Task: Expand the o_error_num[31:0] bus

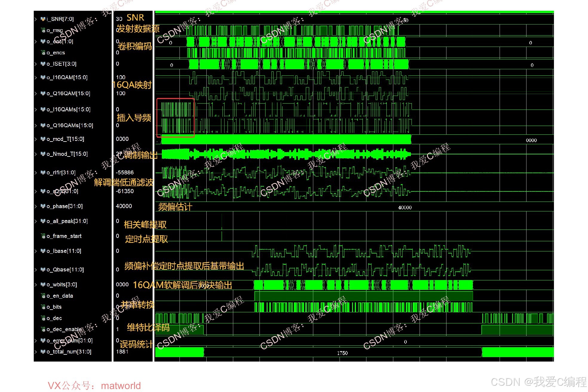Action: (36, 341)
